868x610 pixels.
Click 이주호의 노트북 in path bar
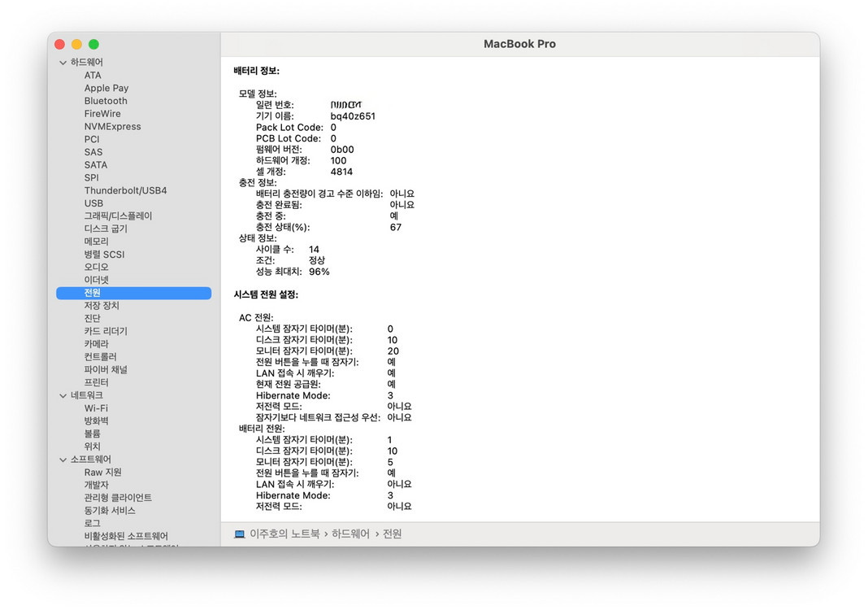tap(284, 534)
